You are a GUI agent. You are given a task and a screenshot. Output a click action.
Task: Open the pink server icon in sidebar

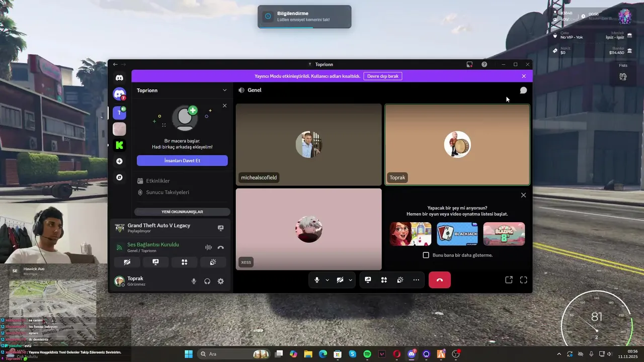pos(119,129)
